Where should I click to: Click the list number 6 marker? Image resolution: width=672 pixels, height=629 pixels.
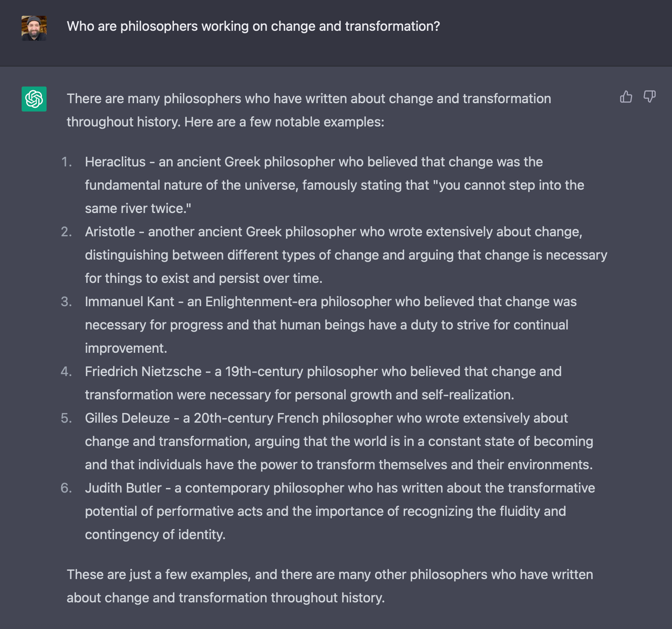[67, 488]
